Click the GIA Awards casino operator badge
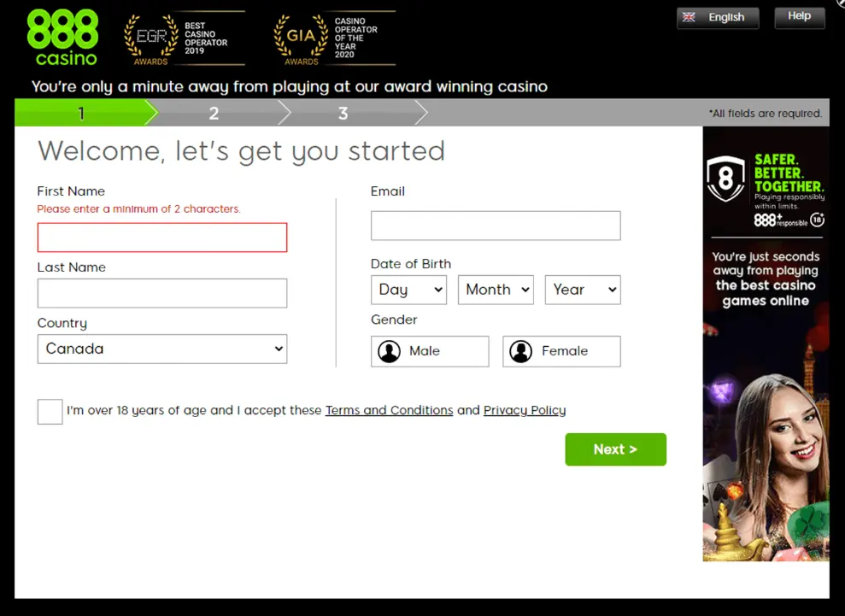The image size is (845, 616). [334, 38]
